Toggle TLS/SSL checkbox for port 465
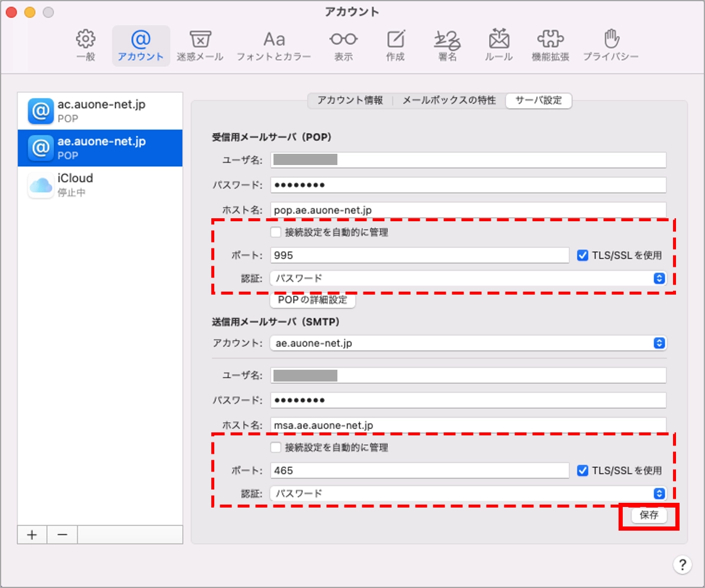705x588 pixels. pos(582,471)
